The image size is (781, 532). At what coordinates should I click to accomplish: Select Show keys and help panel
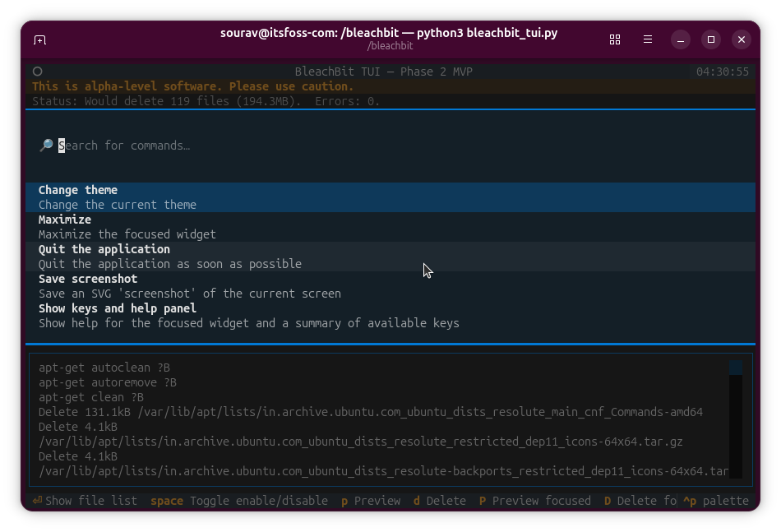(390, 316)
